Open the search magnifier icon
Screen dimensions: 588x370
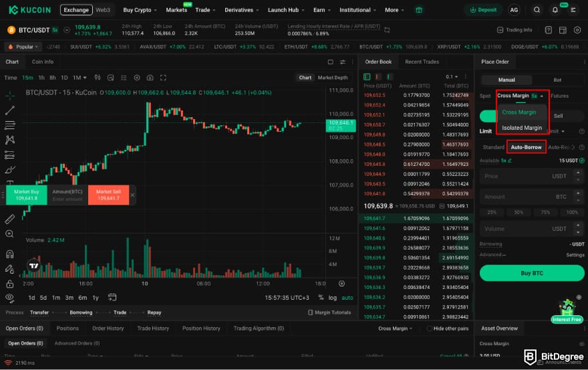tap(537, 10)
